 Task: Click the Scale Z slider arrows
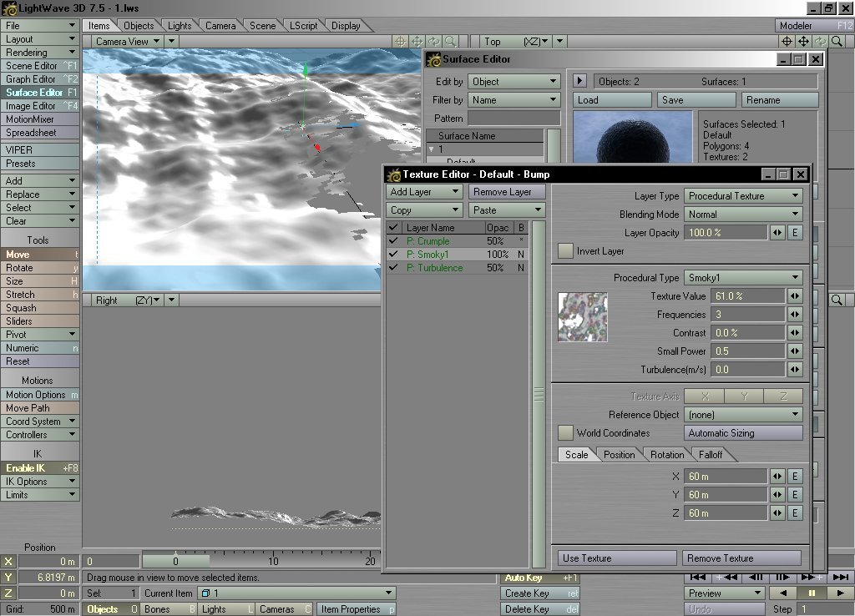(x=777, y=513)
